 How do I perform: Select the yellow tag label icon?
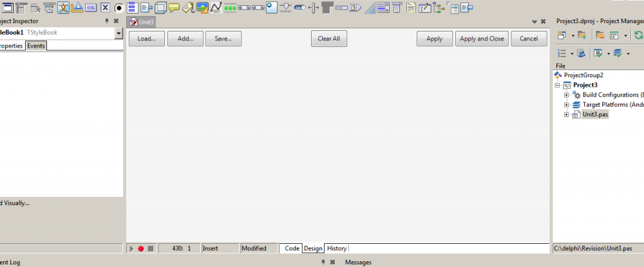[188, 7]
